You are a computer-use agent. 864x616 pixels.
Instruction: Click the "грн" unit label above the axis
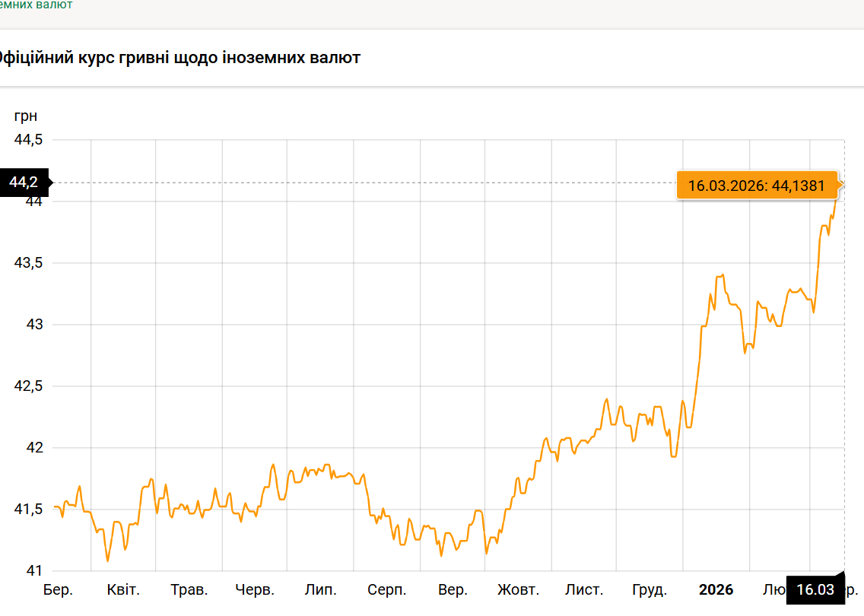click(x=25, y=116)
